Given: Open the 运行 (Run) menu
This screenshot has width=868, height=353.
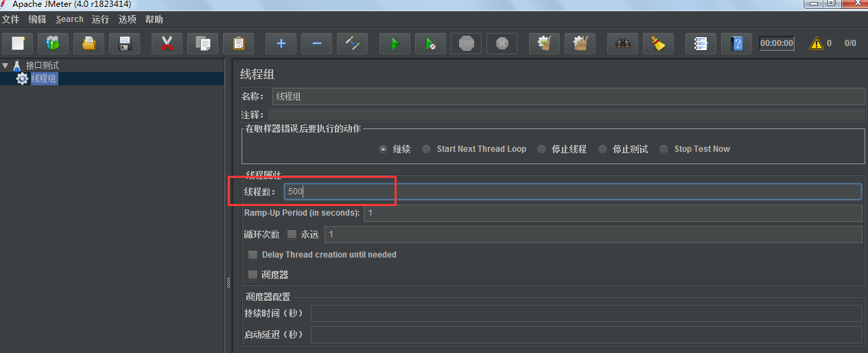Looking at the screenshot, I should 100,19.
